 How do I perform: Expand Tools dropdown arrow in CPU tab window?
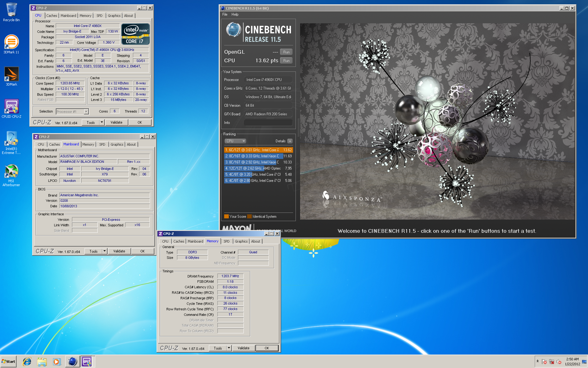[102, 122]
